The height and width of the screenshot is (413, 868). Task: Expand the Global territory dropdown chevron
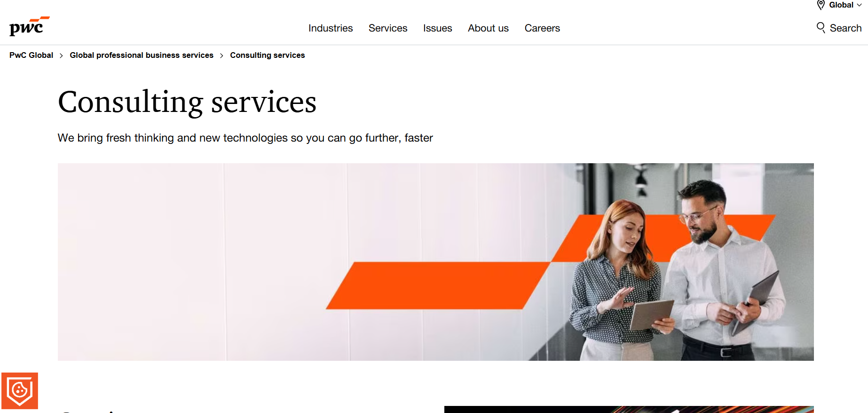click(x=860, y=5)
